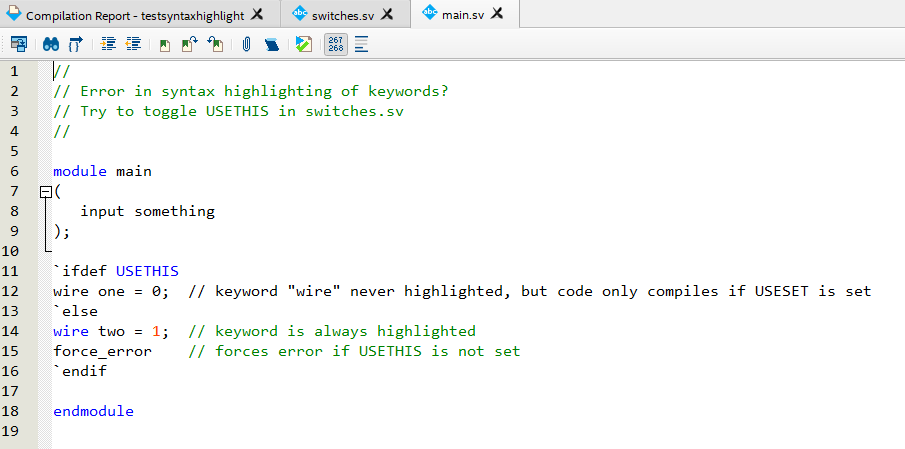Run analyze current file icon
The width and height of the screenshot is (905, 449).
pos(304,44)
